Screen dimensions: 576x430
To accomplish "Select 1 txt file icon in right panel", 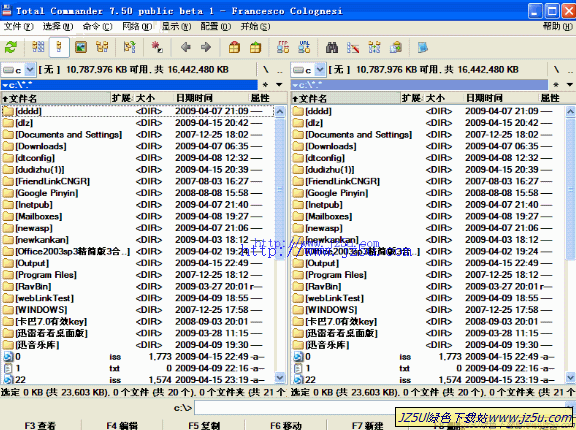I will click(298, 368).
